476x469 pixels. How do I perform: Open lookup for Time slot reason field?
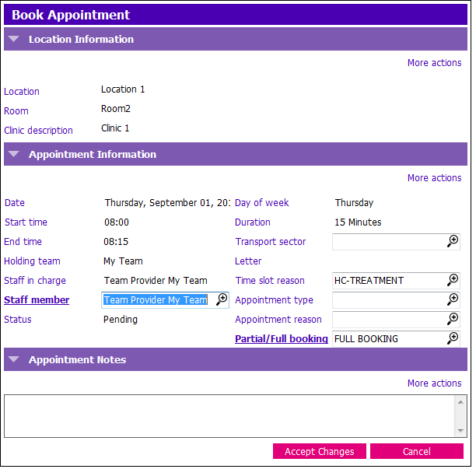pyautogui.click(x=453, y=281)
